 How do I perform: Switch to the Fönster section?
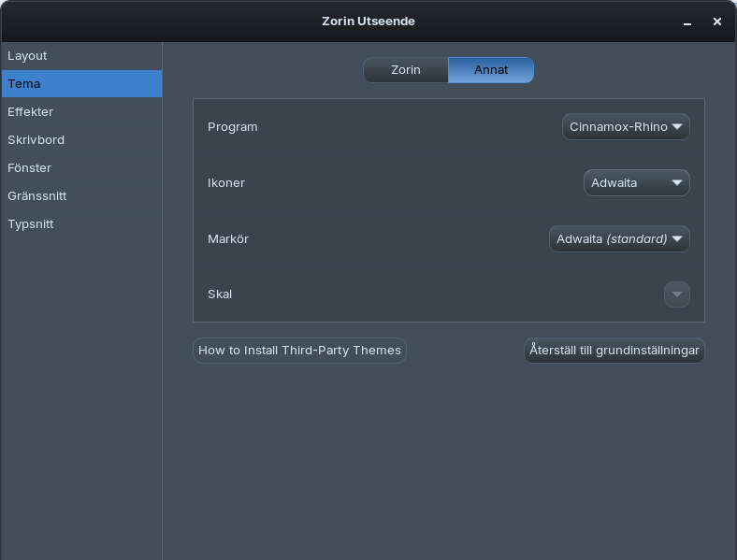click(x=81, y=167)
